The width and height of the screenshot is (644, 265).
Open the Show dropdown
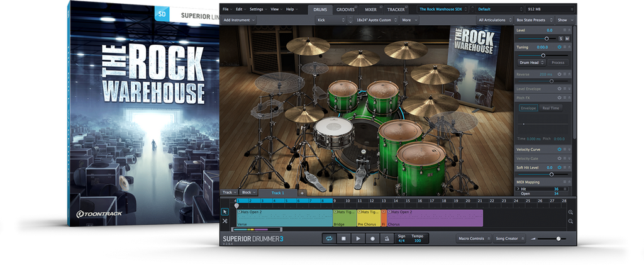click(565, 20)
